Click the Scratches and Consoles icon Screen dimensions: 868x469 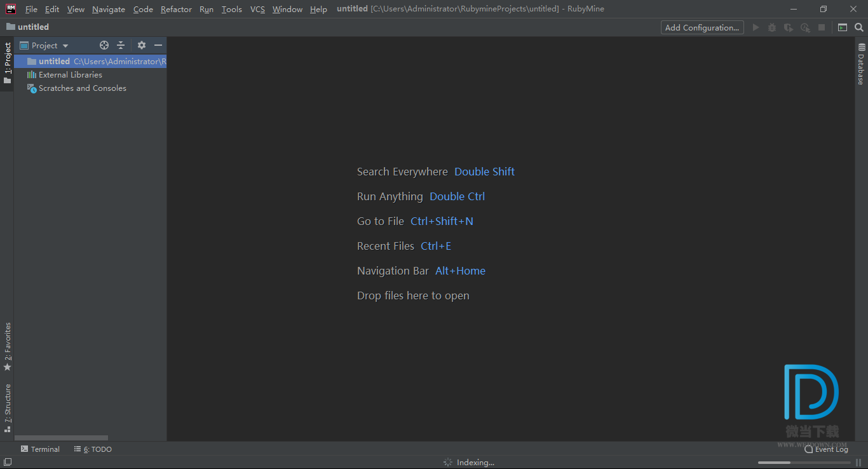(x=32, y=88)
